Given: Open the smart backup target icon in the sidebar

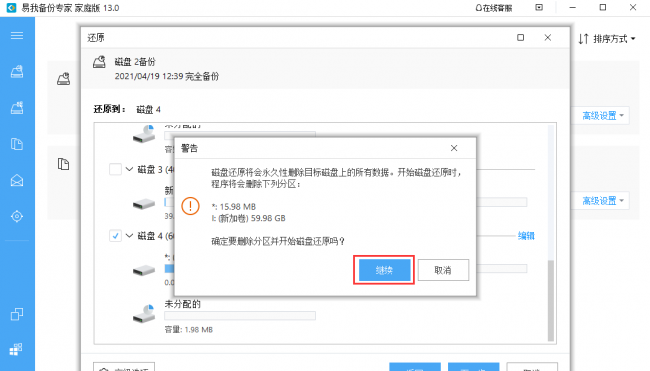Looking at the screenshot, I should tap(17, 216).
